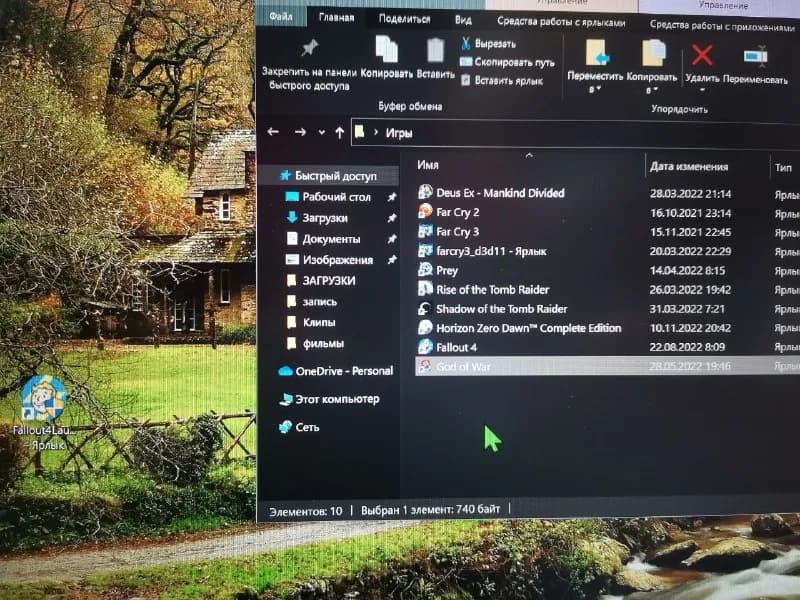Viewport: 800px width, 600px height.
Task: Select the farcry3_d3d11 - Ярлык icon
Action: [x=425, y=250]
